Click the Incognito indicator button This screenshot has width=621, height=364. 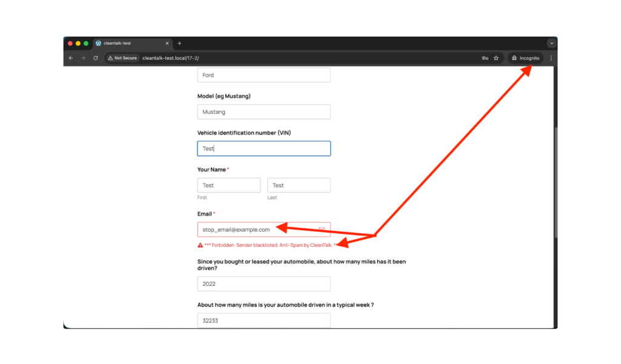(525, 58)
